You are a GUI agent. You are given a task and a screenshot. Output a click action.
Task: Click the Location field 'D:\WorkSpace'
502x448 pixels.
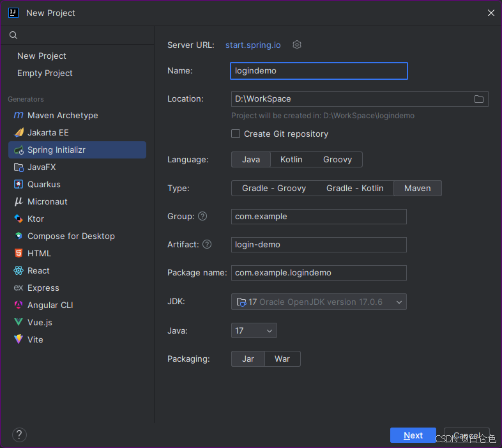coord(360,99)
